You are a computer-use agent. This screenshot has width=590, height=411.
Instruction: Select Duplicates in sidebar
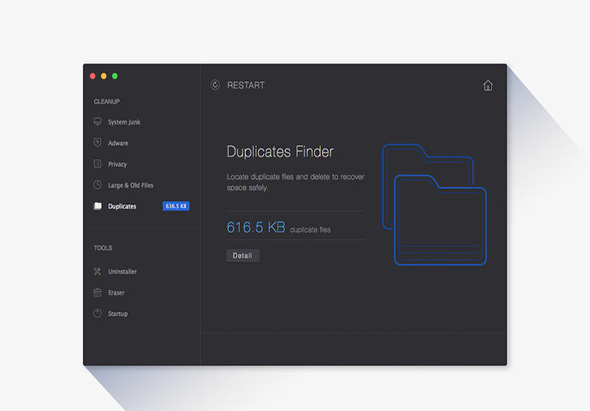[122, 206]
